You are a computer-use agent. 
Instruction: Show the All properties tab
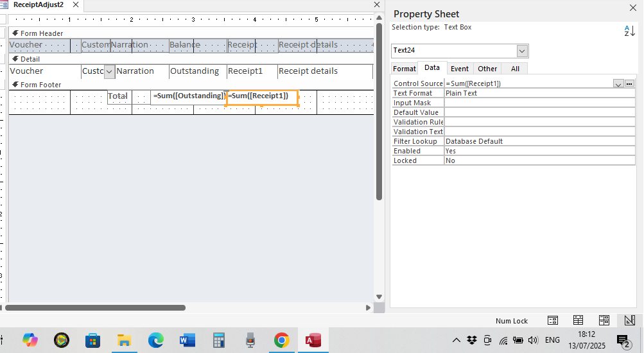(515, 69)
